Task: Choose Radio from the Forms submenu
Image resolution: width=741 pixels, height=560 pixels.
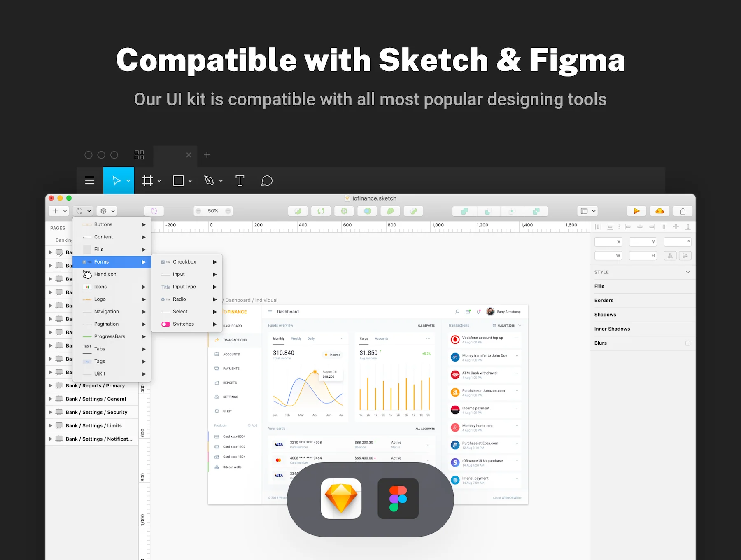Action: [187, 299]
